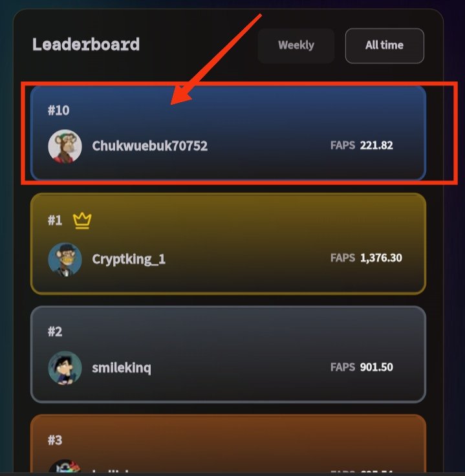The width and height of the screenshot is (465, 476).
Task: Click the #10 rank label
Action: [59, 110]
